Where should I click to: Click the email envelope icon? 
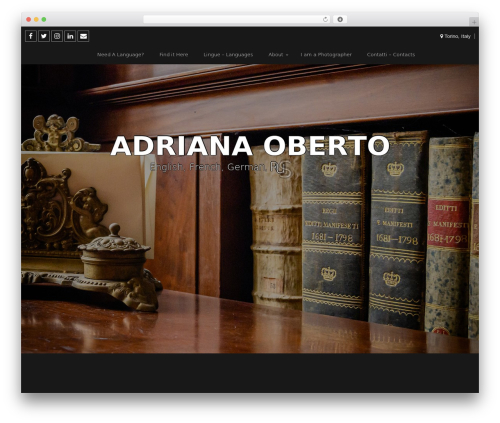tap(83, 36)
